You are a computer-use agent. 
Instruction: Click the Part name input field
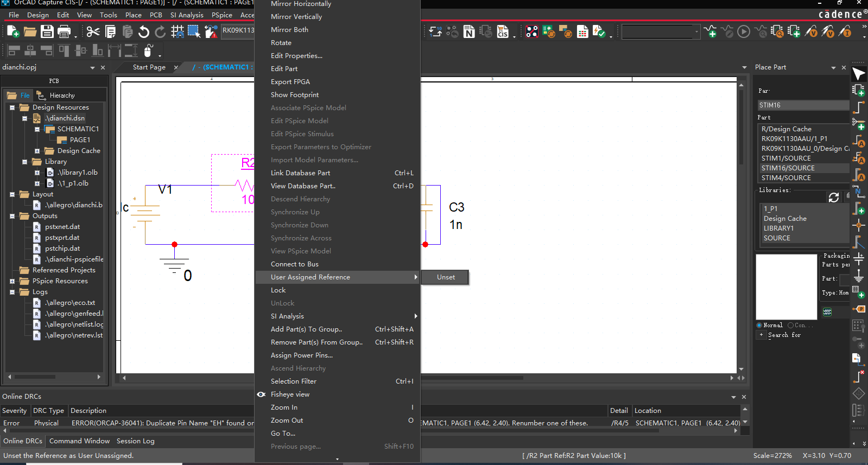click(x=803, y=105)
